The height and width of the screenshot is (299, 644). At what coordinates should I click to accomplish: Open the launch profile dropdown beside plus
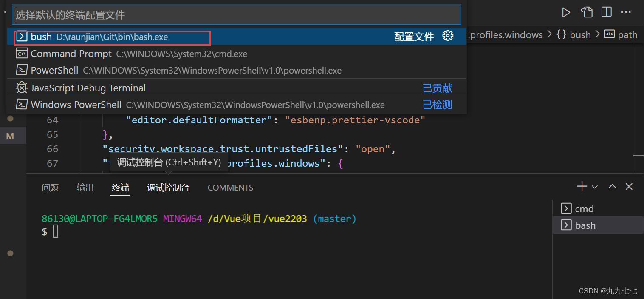tap(595, 187)
